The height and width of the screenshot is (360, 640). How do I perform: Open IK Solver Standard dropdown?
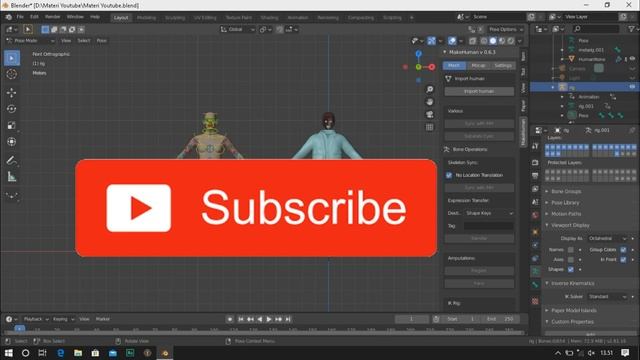point(607,297)
